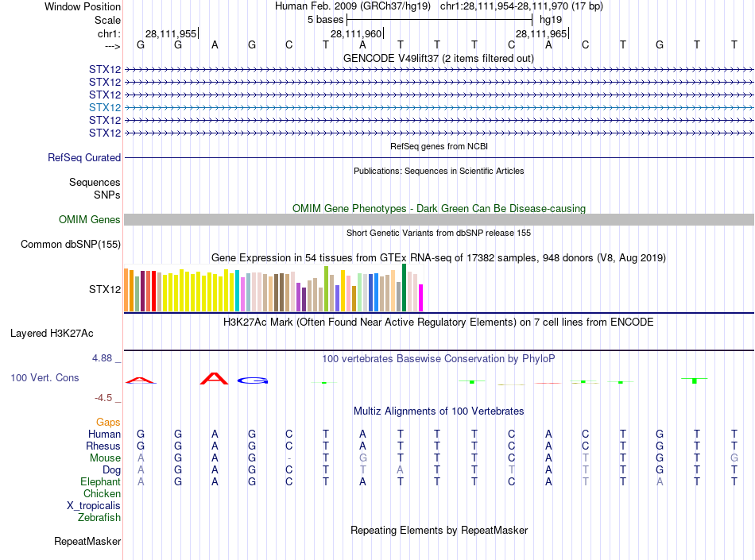Click the orange Gaps label
The height and width of the screenshot is (560, 755).
tap(108, 422)
